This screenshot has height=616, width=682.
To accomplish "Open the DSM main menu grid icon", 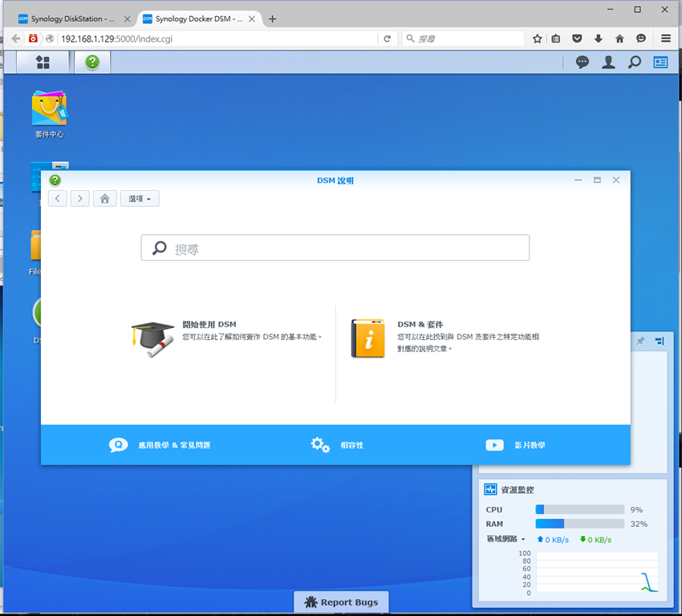I will pos(43,63).
